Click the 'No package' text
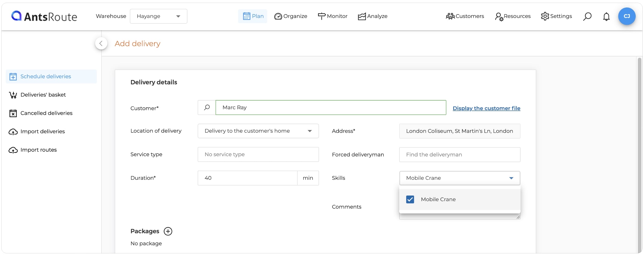Viewport: 644px width, 256px height. click(146, 243)
